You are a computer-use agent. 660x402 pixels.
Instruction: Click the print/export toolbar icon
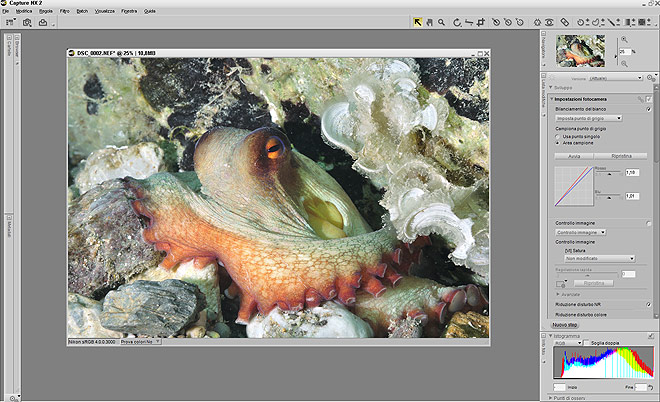coord(43,22)
